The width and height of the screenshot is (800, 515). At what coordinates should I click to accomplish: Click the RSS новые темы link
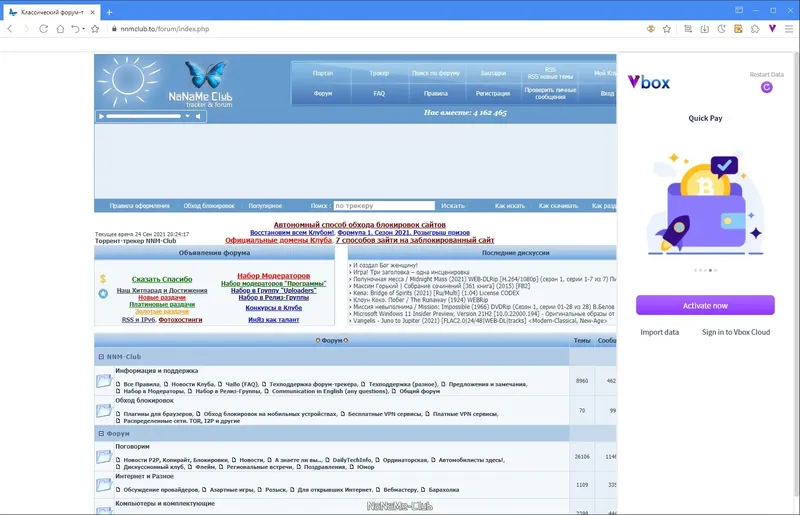(x=550, y=77)
